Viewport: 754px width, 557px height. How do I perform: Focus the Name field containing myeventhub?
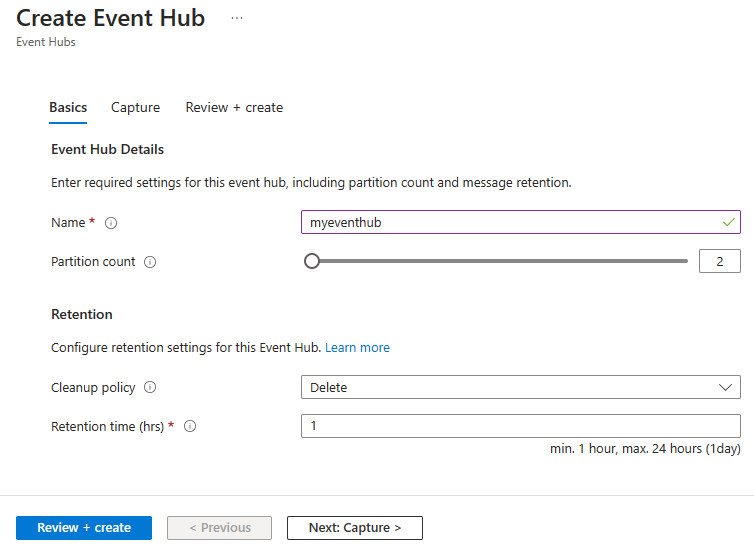(510, 222)
